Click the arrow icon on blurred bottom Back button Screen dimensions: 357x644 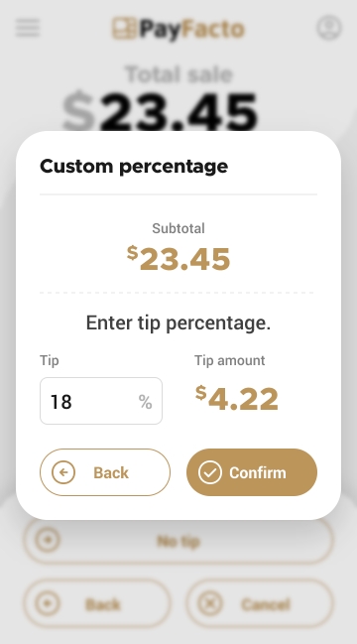48,603
